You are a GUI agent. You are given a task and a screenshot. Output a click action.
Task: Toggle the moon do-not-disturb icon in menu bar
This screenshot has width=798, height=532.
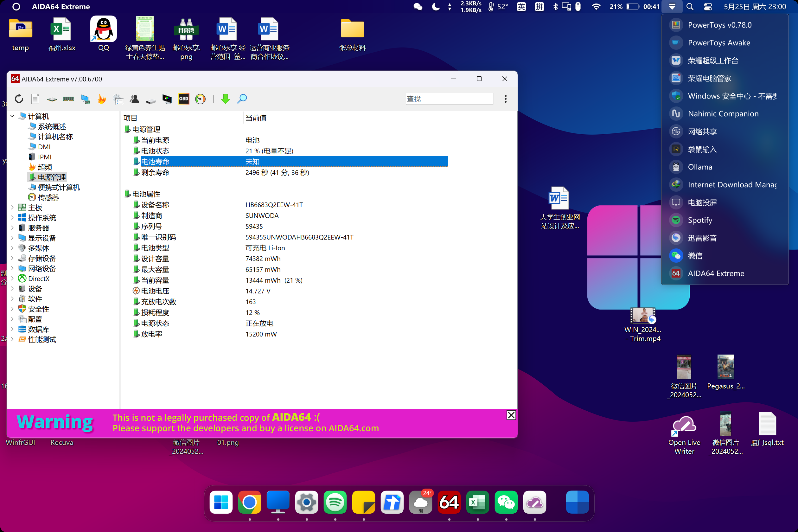436,6
